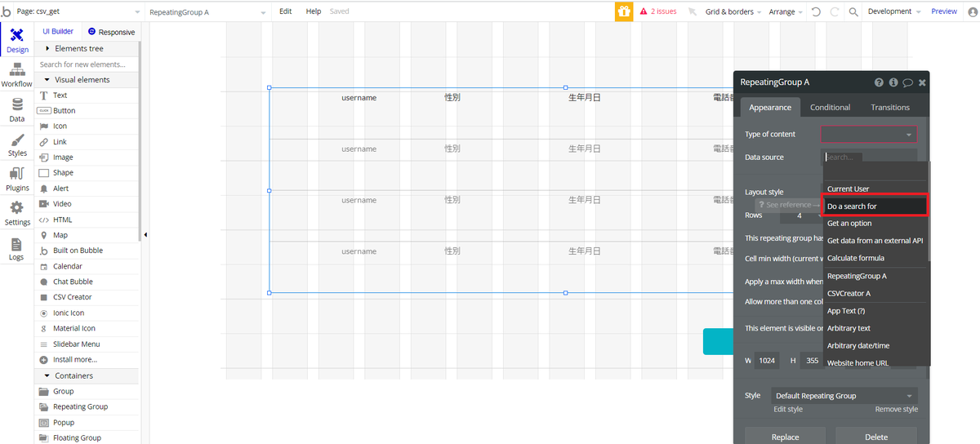Screen dimensions: 980x444
Task: Choose 'Do a search for' option
Action: (x=875, y=206)
